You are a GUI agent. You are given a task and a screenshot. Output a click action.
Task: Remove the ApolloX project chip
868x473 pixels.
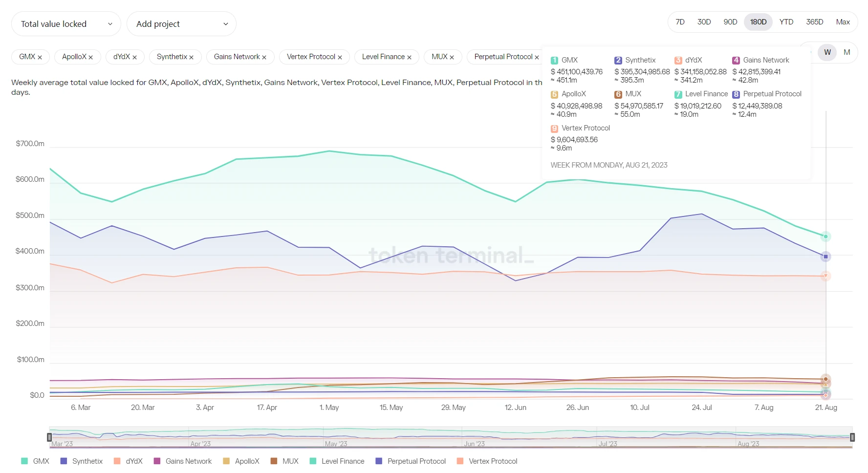[90, 57]
